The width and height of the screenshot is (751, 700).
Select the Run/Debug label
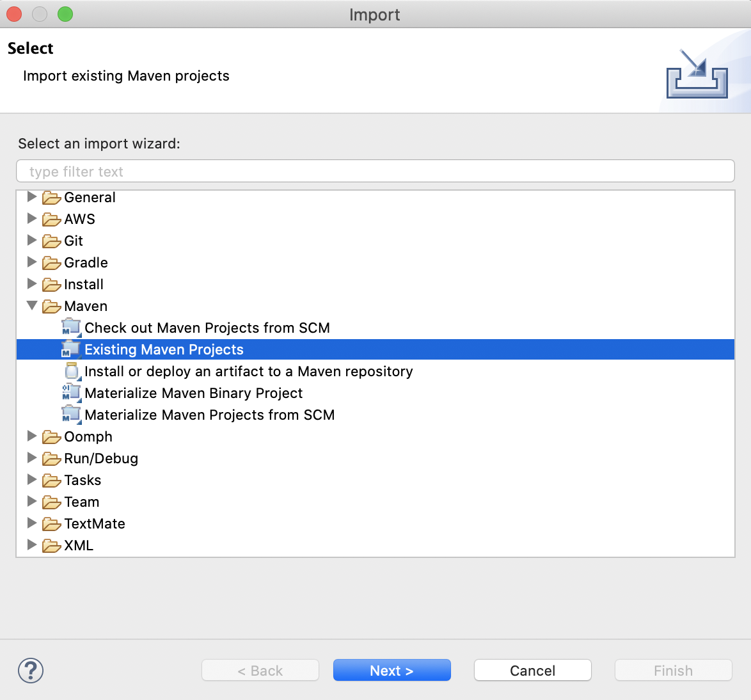click(101, 459)
